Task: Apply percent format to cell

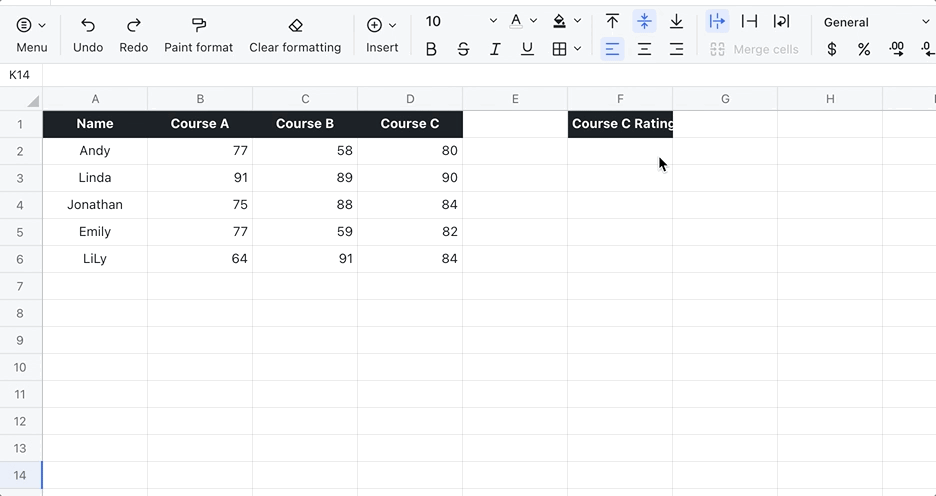Action: click(x=864, y=49)
